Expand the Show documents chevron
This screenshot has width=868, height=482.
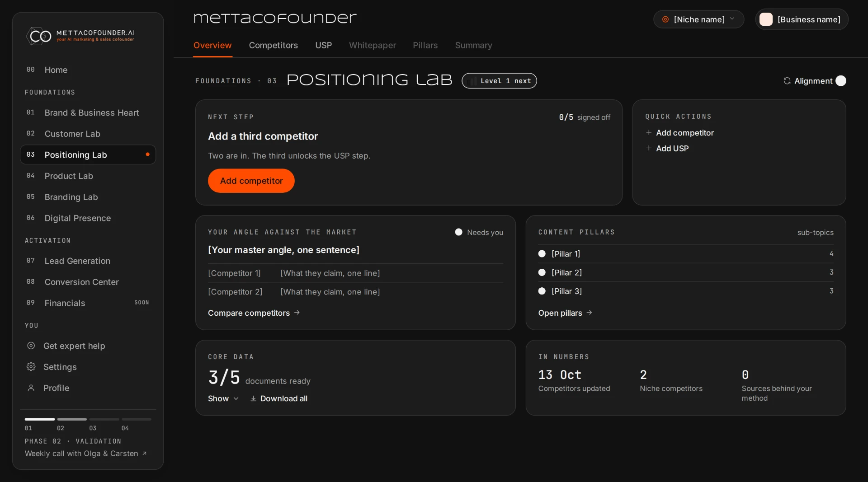(x=236, y=398)
